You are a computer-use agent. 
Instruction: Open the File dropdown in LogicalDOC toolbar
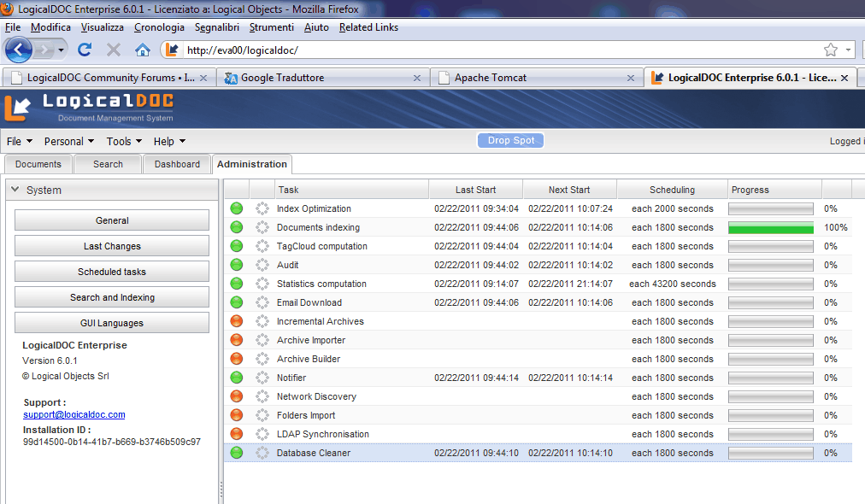20,141
